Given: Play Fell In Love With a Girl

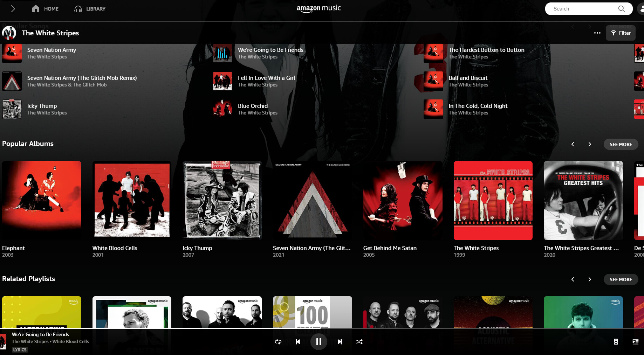Looking at the screenshot, I should pos(266,78).
